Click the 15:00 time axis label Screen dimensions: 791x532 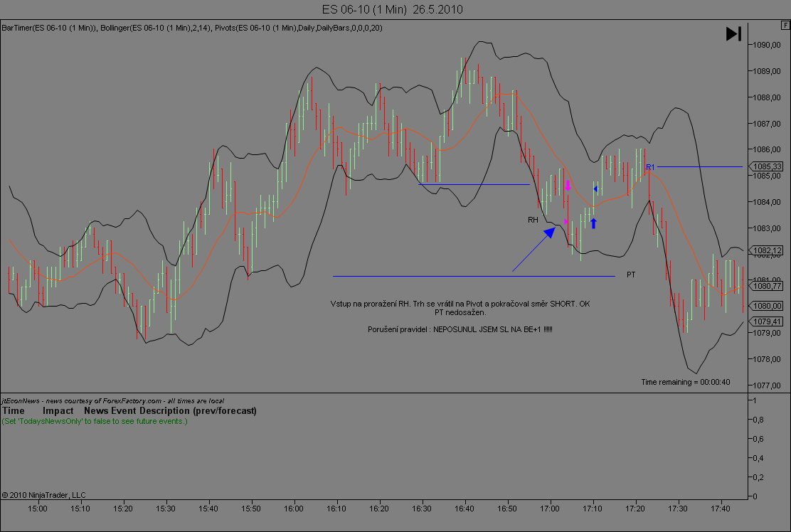click(37, 509)
